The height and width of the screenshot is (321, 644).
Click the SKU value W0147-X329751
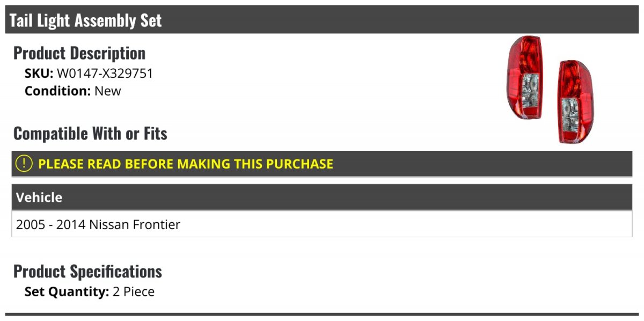click(105, 74)
